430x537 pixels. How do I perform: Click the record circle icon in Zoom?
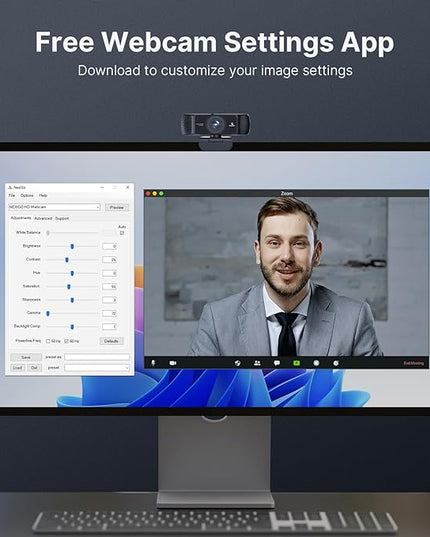pos(316,363)
